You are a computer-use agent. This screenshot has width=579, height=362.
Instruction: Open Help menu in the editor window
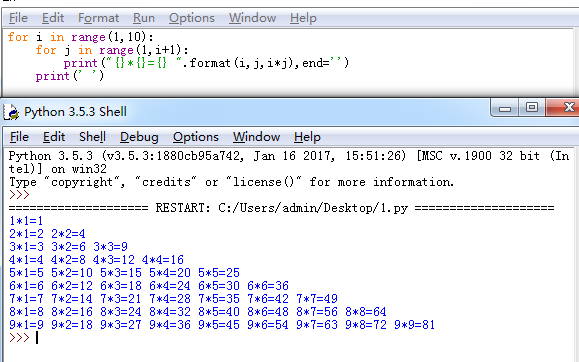click(x=303, y=18)
